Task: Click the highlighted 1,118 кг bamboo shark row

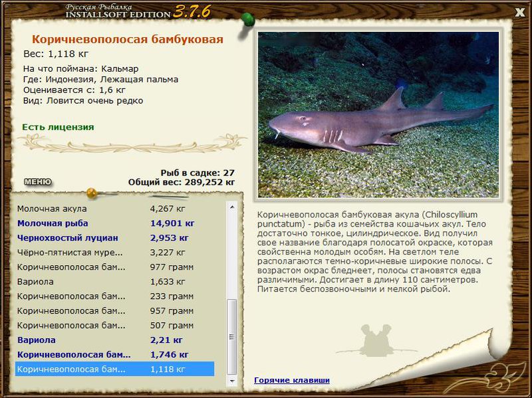Action: pos(115,369)
